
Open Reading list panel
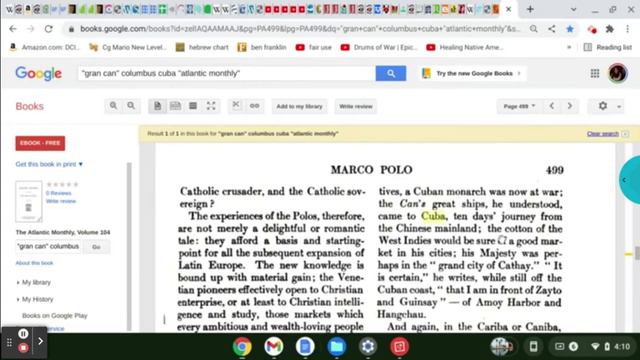608,47
